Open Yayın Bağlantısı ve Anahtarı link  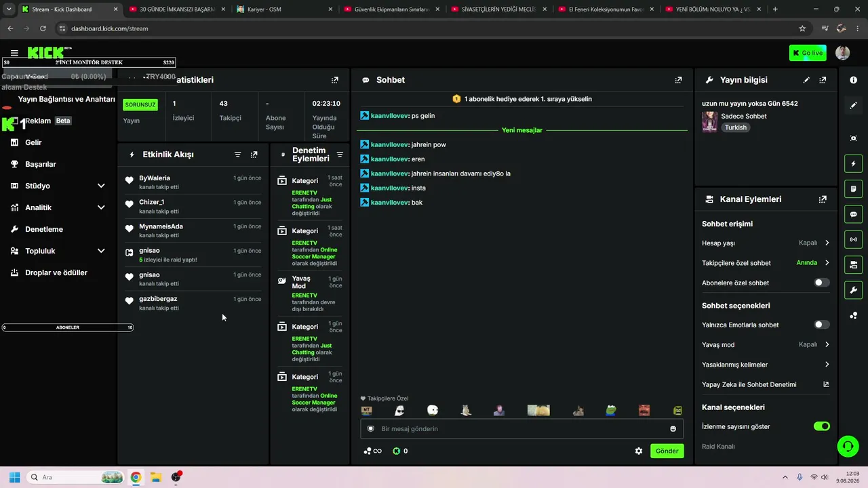(66, 99)
